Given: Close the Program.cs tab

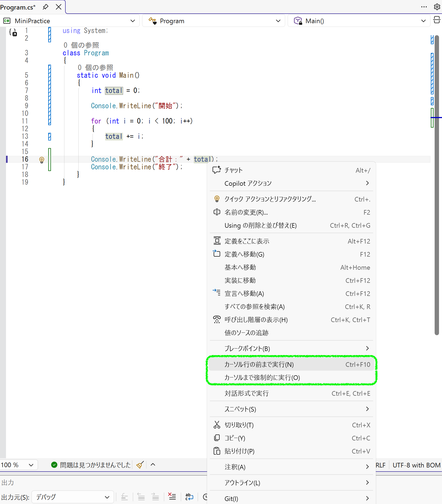Looking at the screenshot, I should coord(59,7).
